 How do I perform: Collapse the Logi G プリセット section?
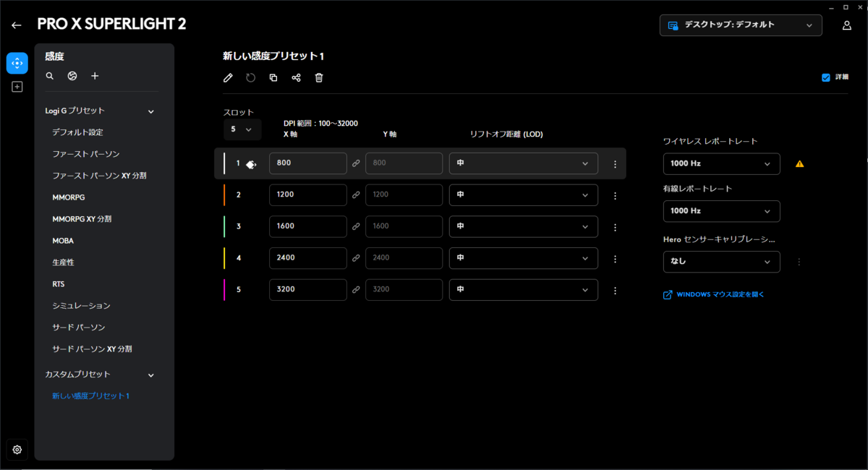[151, 111]
